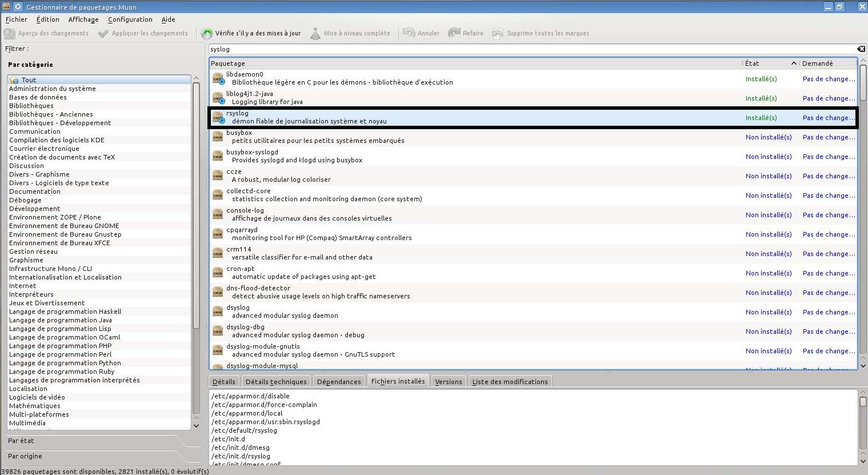The image size is (868, 475).
Task: Click the rsyslog installed package icon
Action: (218, 117)
